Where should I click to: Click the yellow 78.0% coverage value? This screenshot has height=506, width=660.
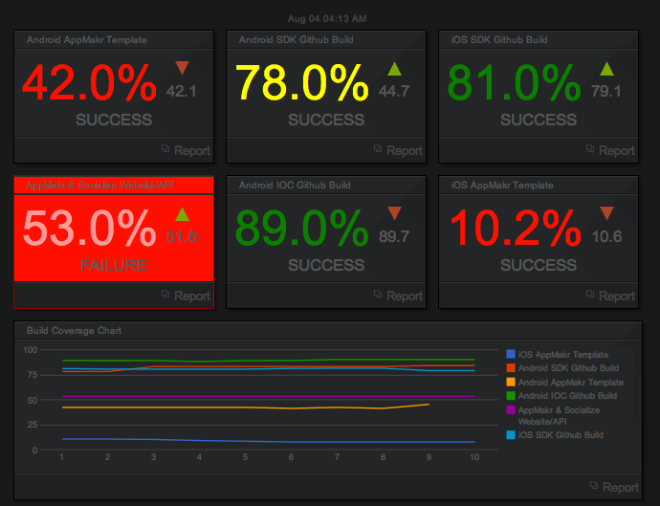click(x=302, y=84)
